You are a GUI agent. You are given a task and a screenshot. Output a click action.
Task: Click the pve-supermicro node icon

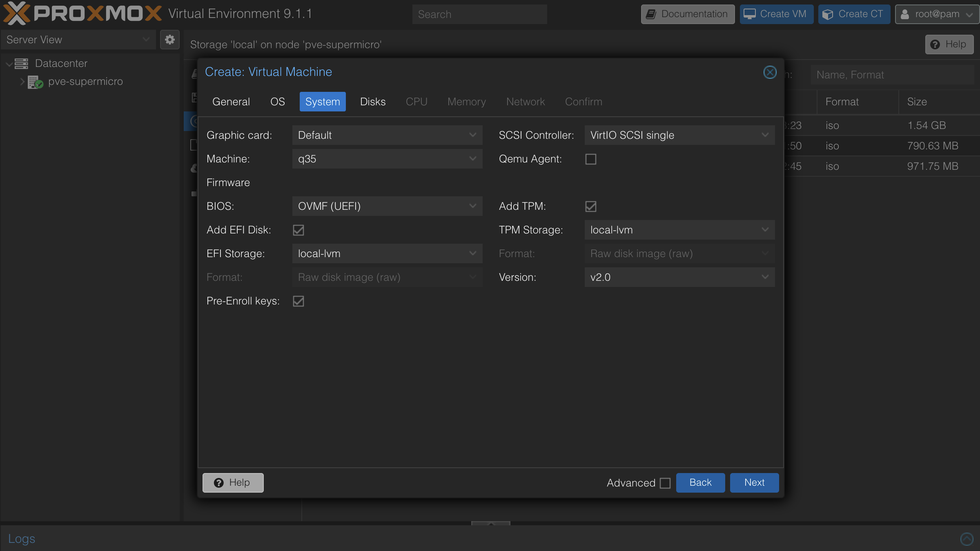pos(33,82)
